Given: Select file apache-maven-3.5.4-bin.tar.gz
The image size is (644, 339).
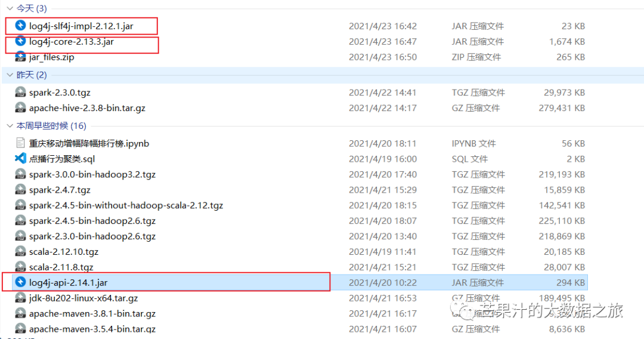Looking at the screenshot, I should 92,329.
